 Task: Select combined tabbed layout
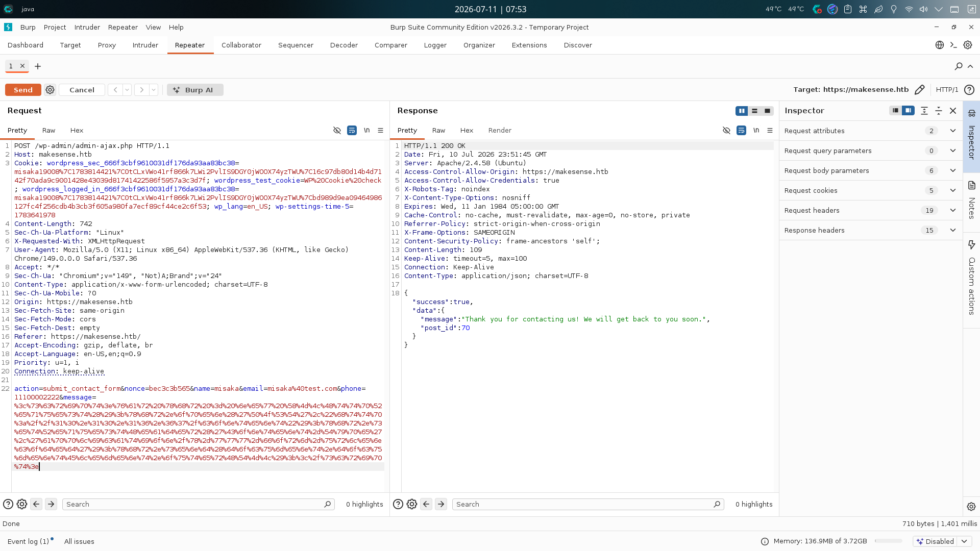coord(767,111)
